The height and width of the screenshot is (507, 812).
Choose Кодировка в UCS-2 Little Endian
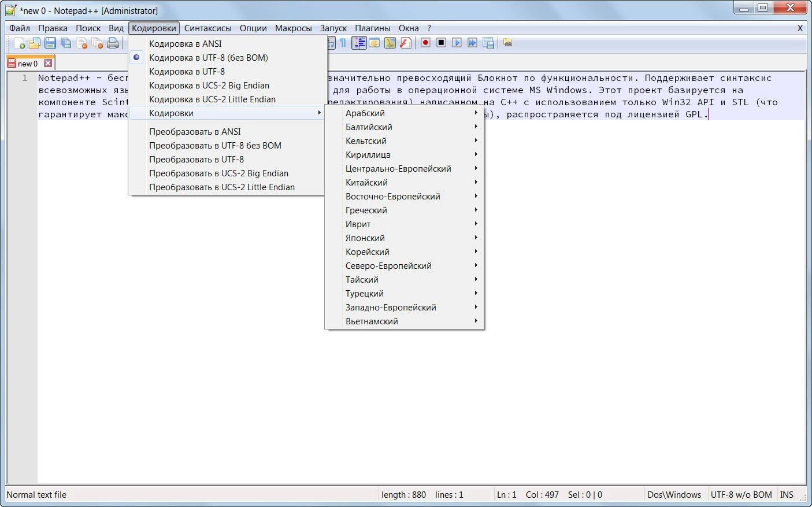tap(228, 99)
